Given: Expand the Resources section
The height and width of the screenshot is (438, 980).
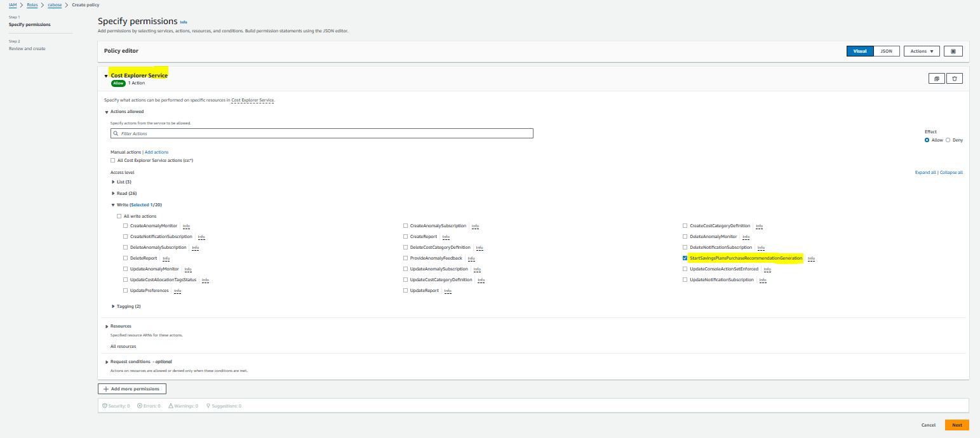Looking at the screenshot, I should coord(107,326).
